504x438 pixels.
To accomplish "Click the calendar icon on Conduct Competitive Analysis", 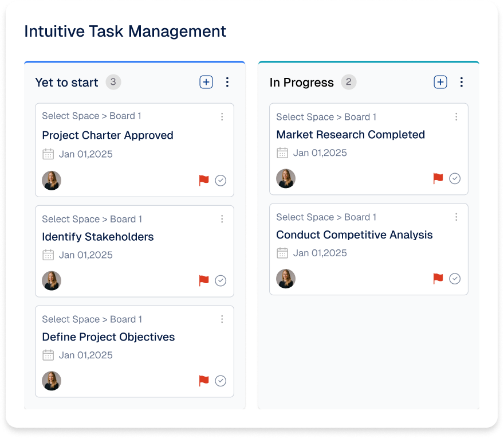I will [x=282, y=252].
